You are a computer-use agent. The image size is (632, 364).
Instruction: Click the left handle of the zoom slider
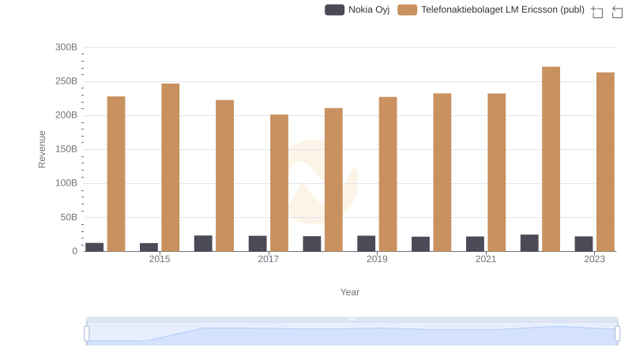[87, 334]
